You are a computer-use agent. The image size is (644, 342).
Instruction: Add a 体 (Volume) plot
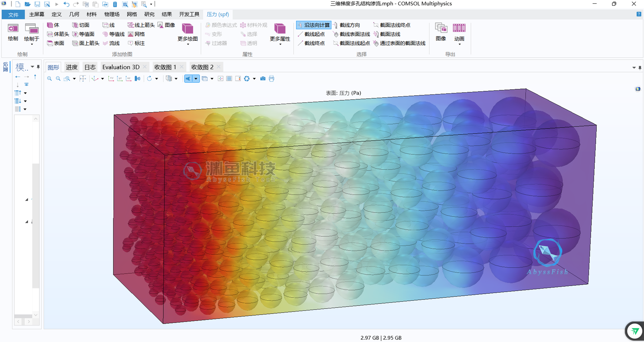pos(53,25)
